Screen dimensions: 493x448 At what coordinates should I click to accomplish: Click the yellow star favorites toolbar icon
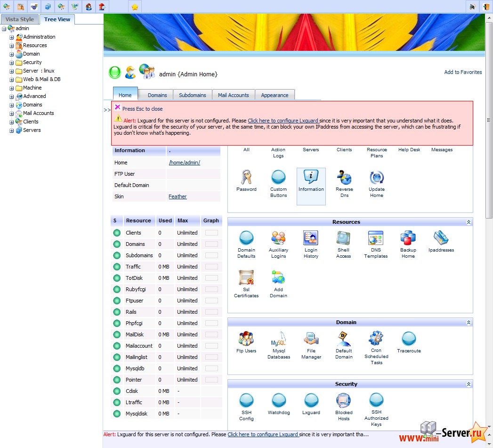point(135,7)
